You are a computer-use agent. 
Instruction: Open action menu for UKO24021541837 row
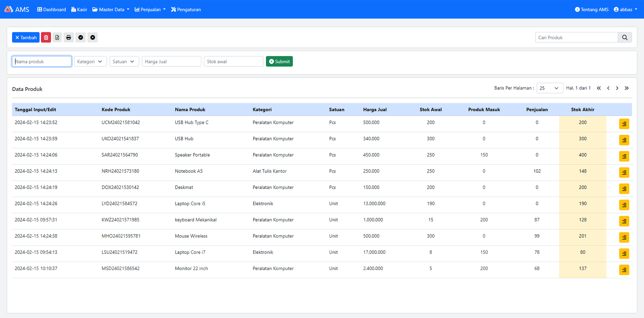(x=624, y=140)
